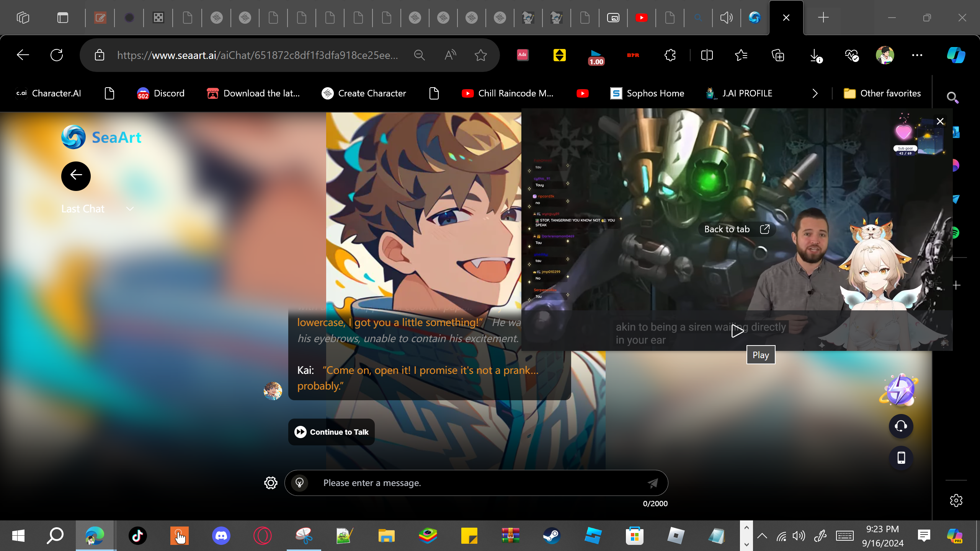Open Discord from taskbar
Image resolution: width=980 pixels, height=551 pixels.
[221, 536]
